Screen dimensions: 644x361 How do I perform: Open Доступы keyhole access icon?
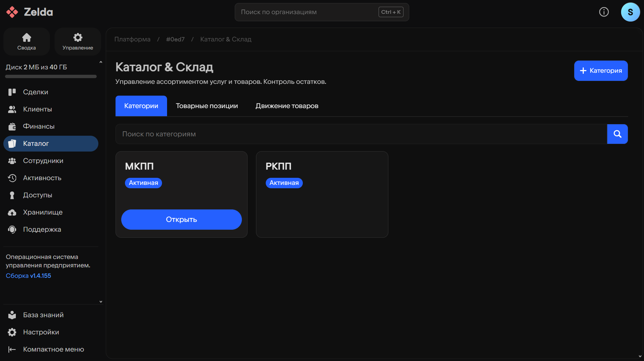(12, 195)
